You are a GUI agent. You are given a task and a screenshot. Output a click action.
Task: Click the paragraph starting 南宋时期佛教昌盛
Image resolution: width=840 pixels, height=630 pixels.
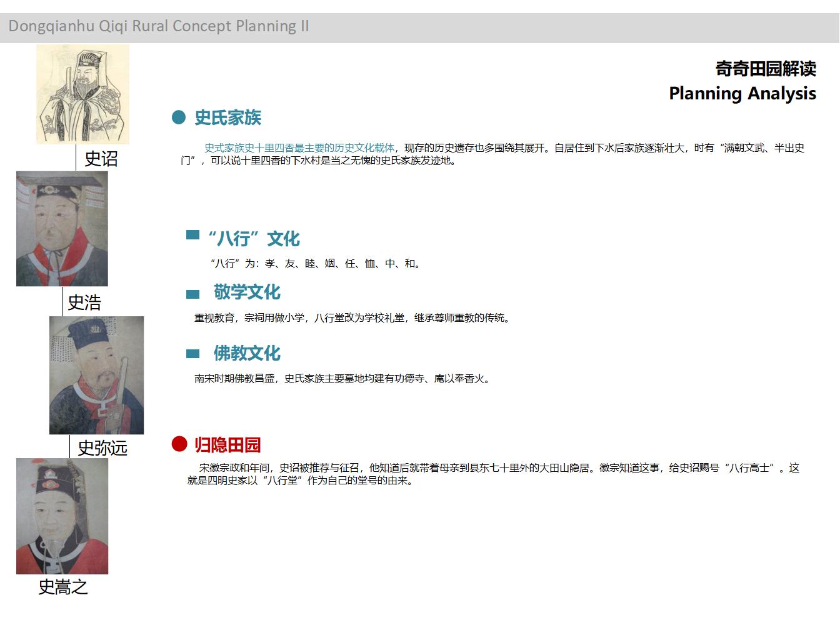[342, 379]
